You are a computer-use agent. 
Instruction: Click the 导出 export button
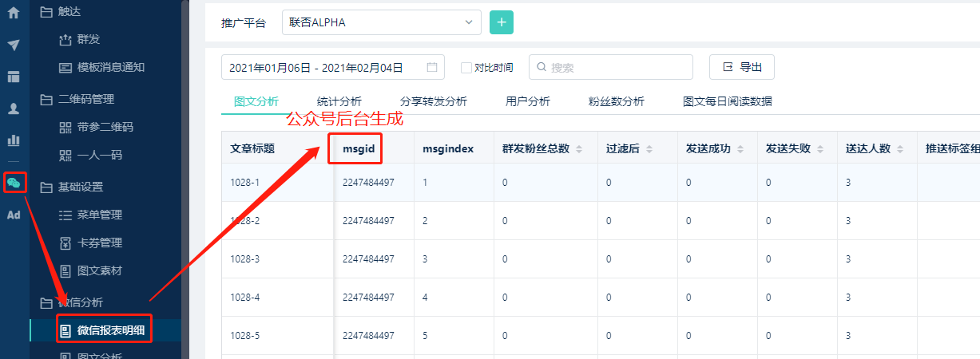(742, 67)
